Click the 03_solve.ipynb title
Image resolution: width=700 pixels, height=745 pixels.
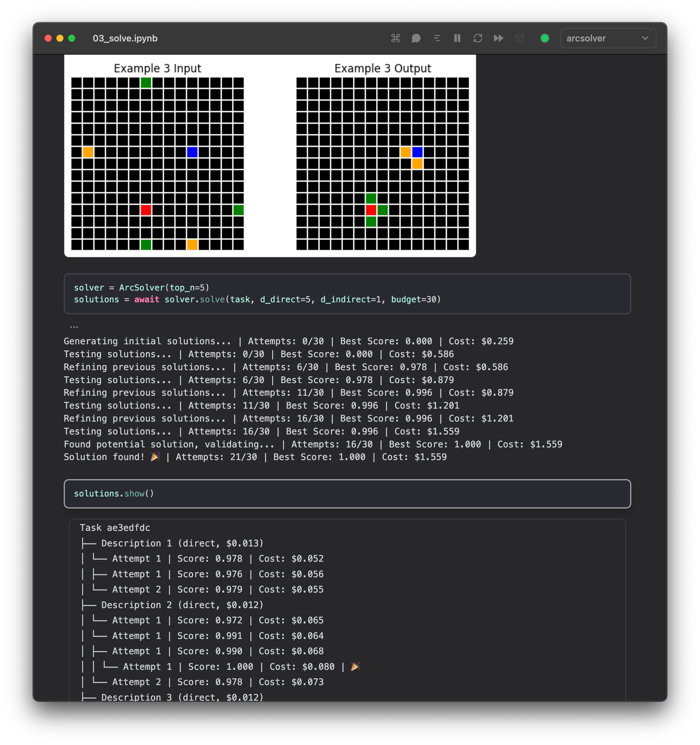coord(125,38)
